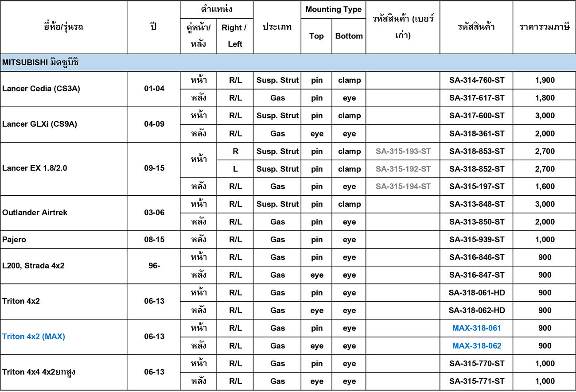Click product code SA-318-852-ST
The width and height of the screenshot is (576, 392).
pos(477,169)
